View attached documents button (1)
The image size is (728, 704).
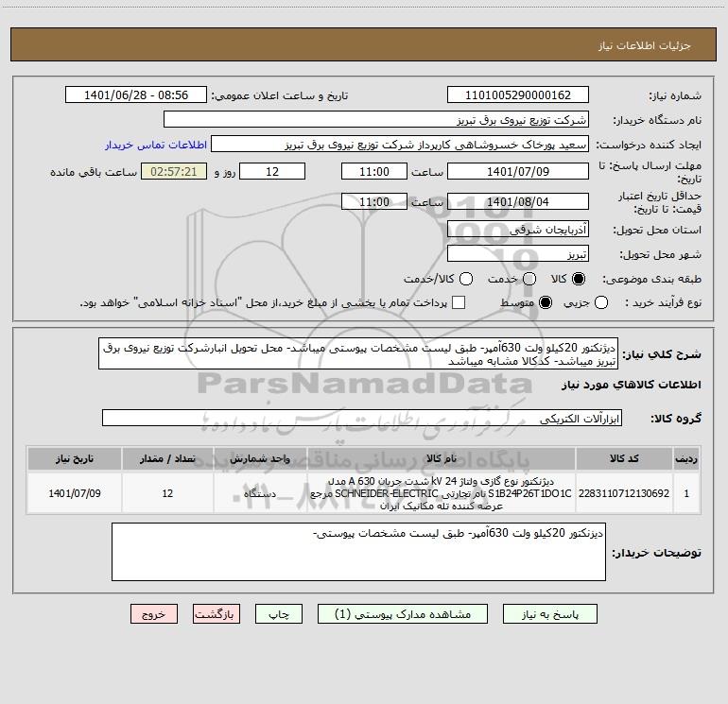pyautogui.click(x=403, y=614)
